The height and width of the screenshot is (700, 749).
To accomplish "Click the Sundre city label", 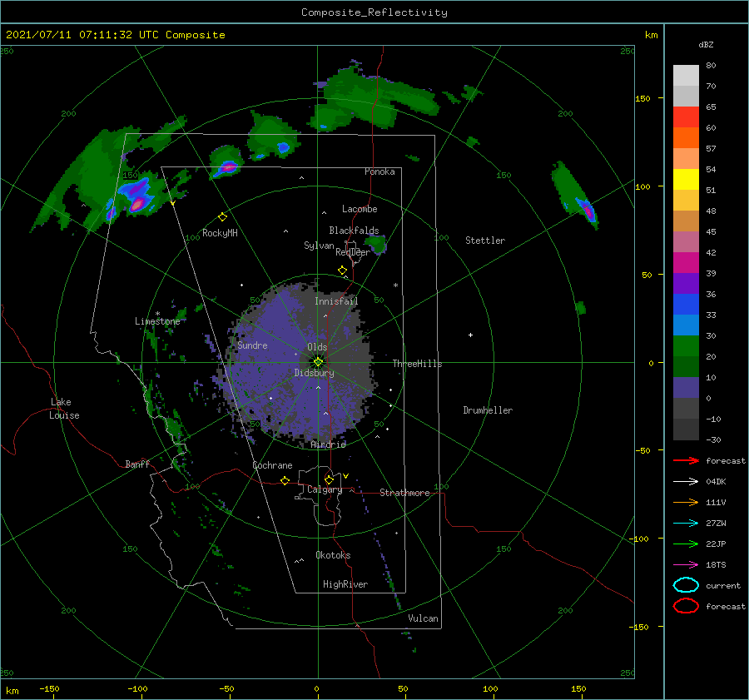I will coord(252,345).
